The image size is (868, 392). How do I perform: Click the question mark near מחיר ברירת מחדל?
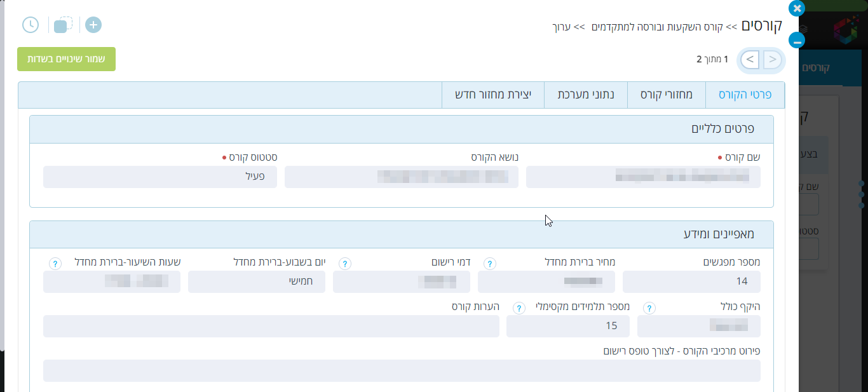(x=489, y=263)
